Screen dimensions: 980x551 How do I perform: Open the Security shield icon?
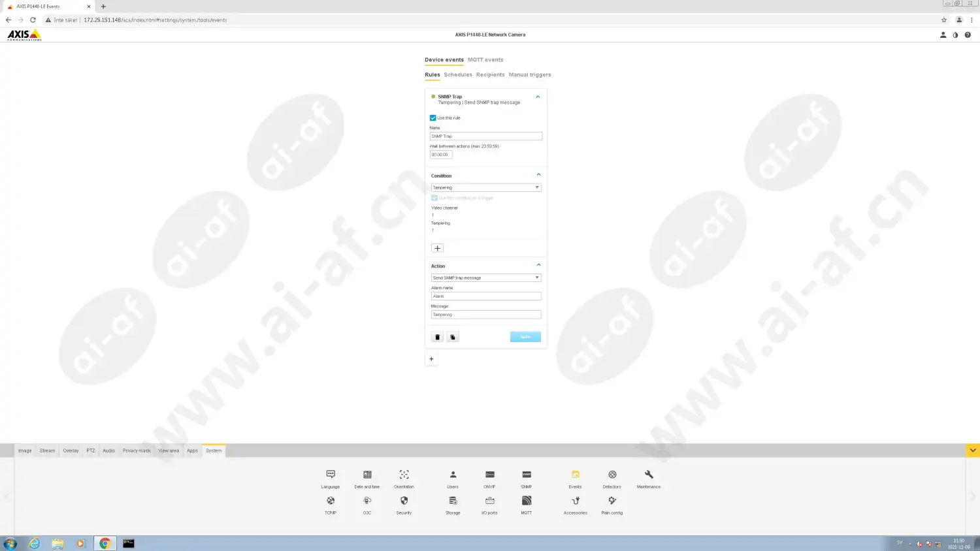pyautogui.click(x=404, y=501)
